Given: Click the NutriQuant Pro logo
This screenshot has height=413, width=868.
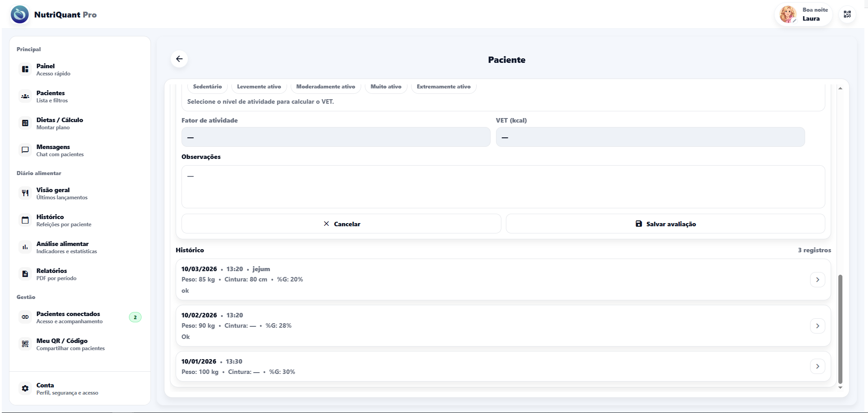Looking at the screenshot, I should click(x=20, y=14).
